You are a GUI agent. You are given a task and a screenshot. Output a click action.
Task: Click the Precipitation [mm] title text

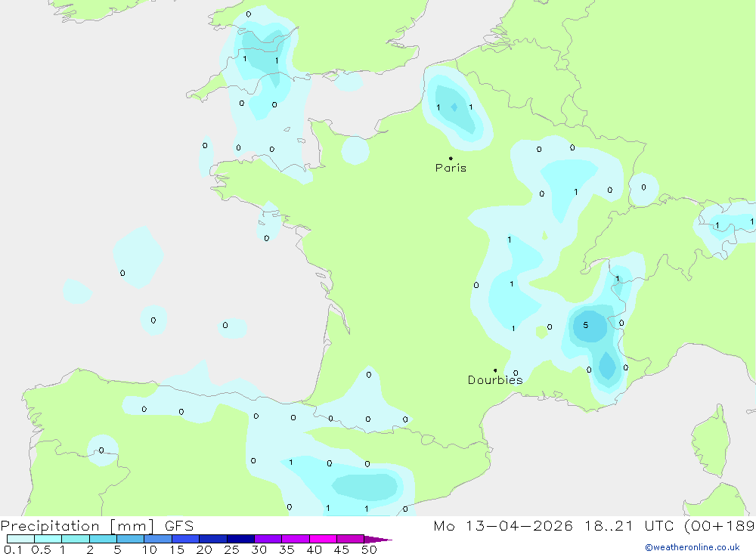coord(77,526)
